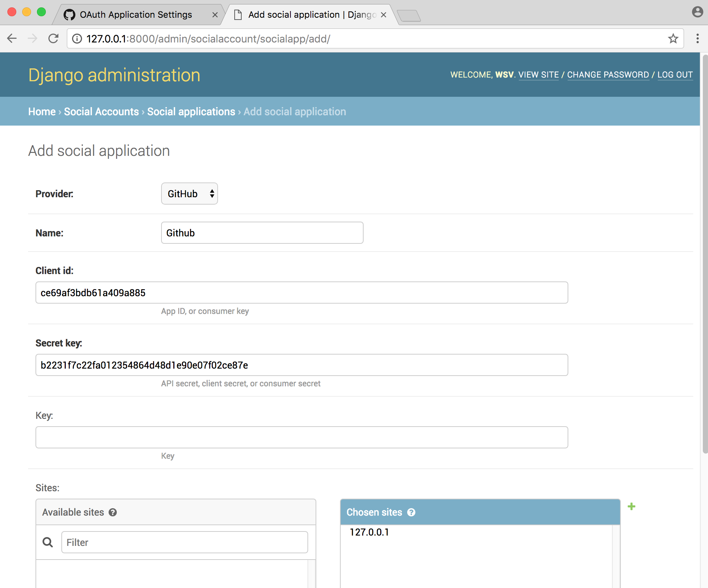Click the LOG OUT link
This screenshot has width=708, height=588.
(x=675, y=75)
